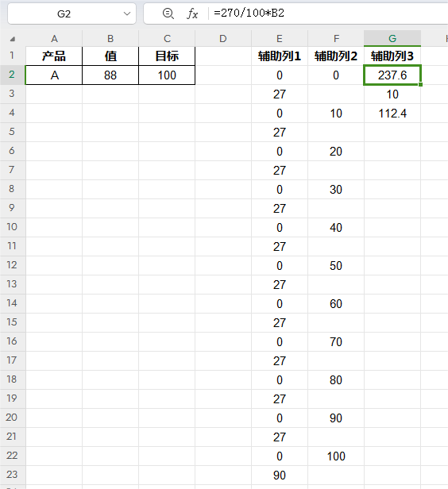
Task: Select column F header
Action: (336, 39)
